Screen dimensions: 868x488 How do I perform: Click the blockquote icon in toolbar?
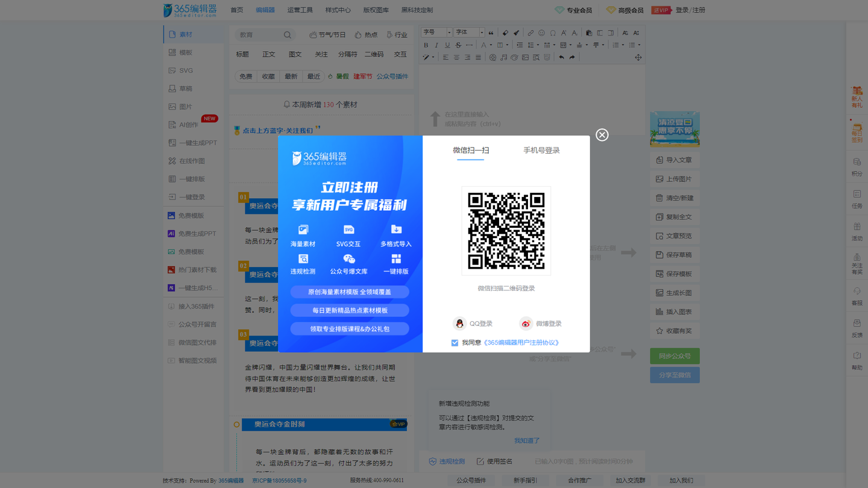[x=491, y=33]
